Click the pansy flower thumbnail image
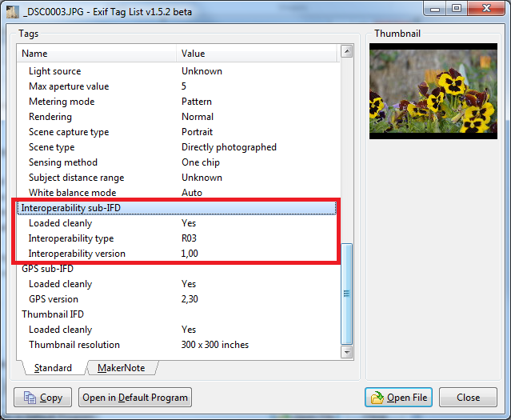Screen dimensions: 511x420 (433, 91)
